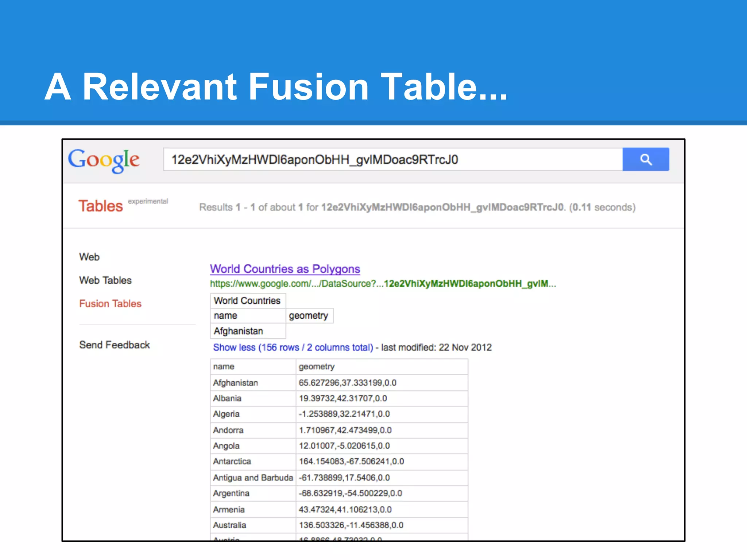This screenshot has height=560, width=747.
Task: Click inside the search query field
Action: click(393, 159)
